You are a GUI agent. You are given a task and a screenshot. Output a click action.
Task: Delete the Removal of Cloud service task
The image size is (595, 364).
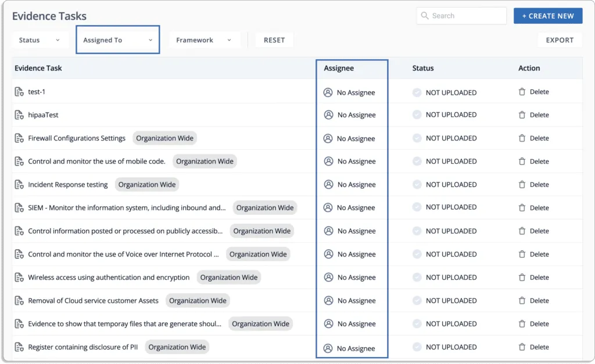(x=534, y=301)
